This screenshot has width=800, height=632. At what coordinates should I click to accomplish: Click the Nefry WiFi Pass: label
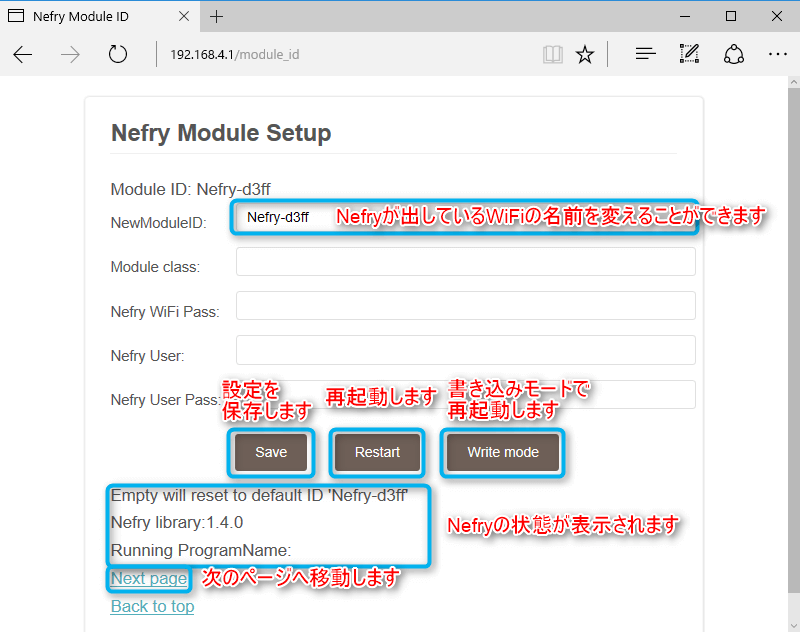point(165,312)
